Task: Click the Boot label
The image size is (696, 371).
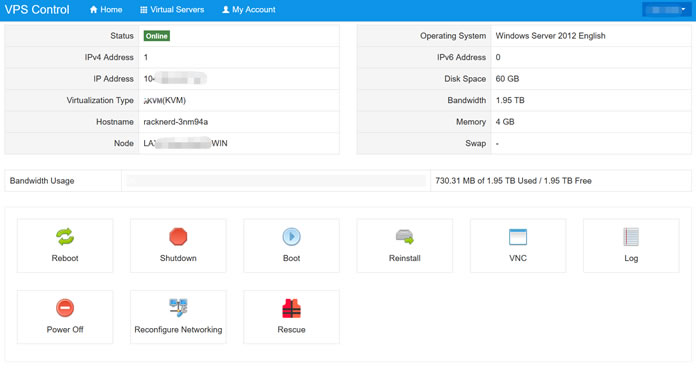Action: [291, 258]
